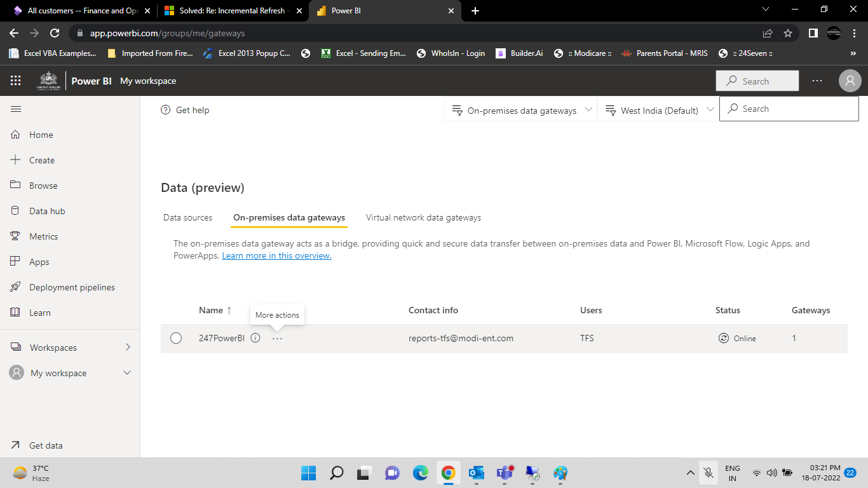868x488 pixels.
Task: Open On-premises data gateways filter dropdown
Action: click(x=521, y=110)
